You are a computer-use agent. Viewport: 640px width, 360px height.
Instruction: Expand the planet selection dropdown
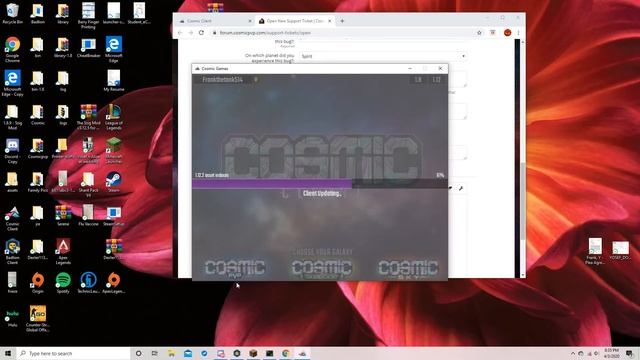383,56
